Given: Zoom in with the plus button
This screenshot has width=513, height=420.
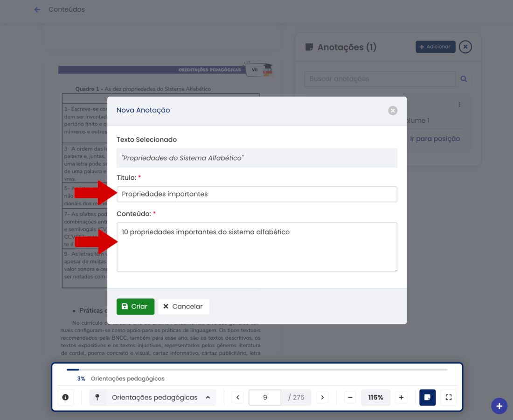Looking at the screenshot, I should pos(401,397).
